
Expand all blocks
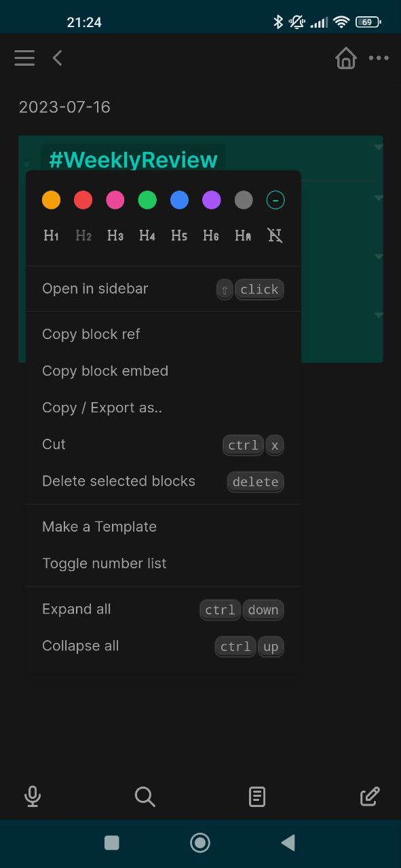click(76, 608)
